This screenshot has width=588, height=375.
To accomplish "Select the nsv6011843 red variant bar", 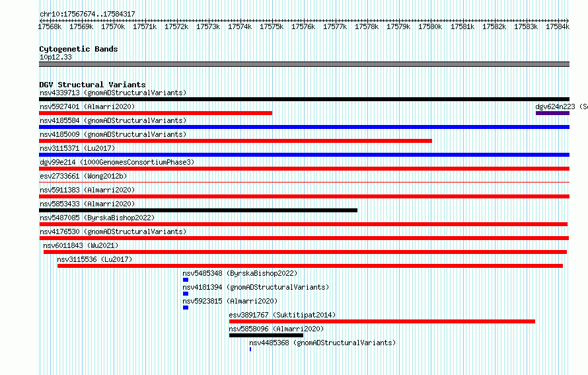I will tap(305, 252).
